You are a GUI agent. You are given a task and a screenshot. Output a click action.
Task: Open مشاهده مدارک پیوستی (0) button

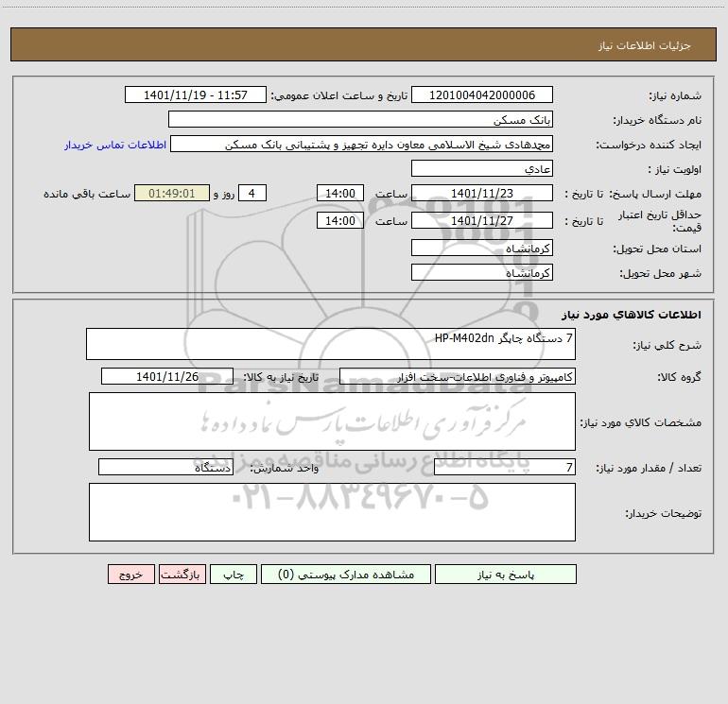click(x=346, y=574)
